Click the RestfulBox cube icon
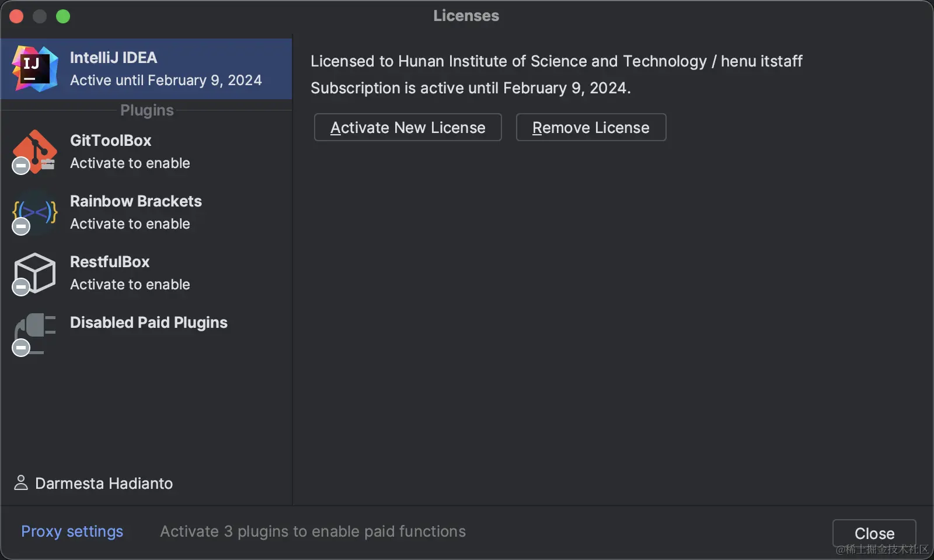934x560 pixels. (35, 272)
